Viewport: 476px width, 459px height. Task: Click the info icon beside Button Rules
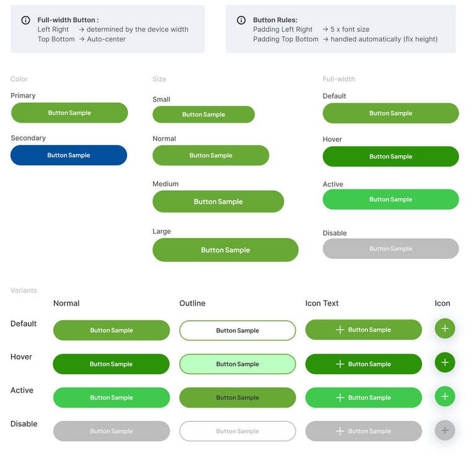[241, 20]
